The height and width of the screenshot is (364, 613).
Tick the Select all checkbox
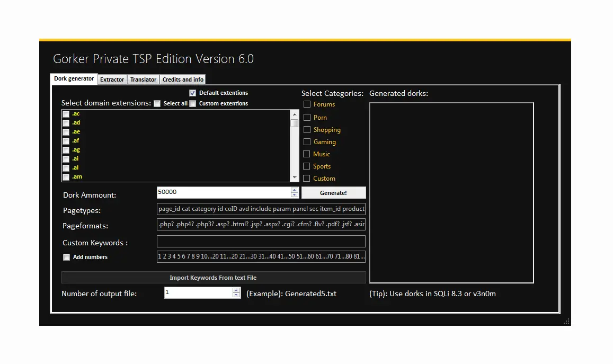[x=156, y=103]
